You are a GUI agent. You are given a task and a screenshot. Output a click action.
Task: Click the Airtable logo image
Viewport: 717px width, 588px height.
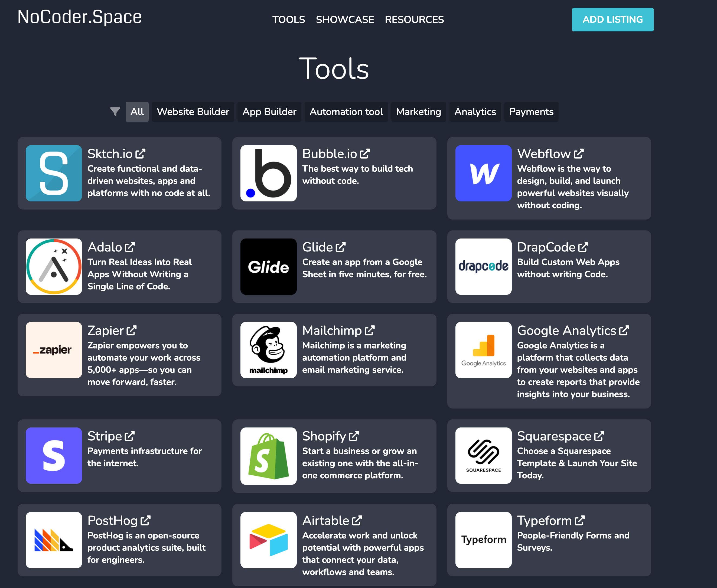click(269, 540)
